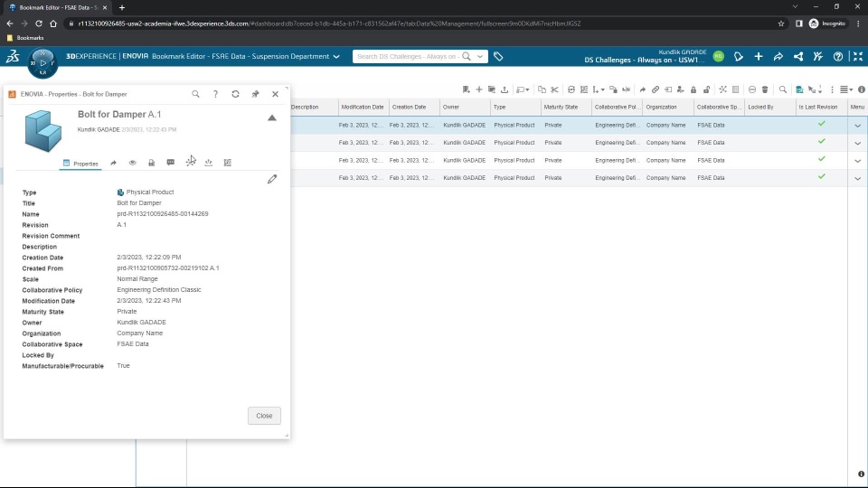868x488 pixels.
Task: Click the magnifier icon in the table toolbar
Action: (x=783, y=89)
